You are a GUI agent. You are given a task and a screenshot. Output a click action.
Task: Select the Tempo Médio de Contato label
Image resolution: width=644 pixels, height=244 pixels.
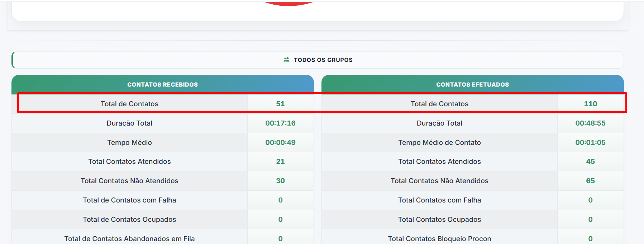coord(439,142)
